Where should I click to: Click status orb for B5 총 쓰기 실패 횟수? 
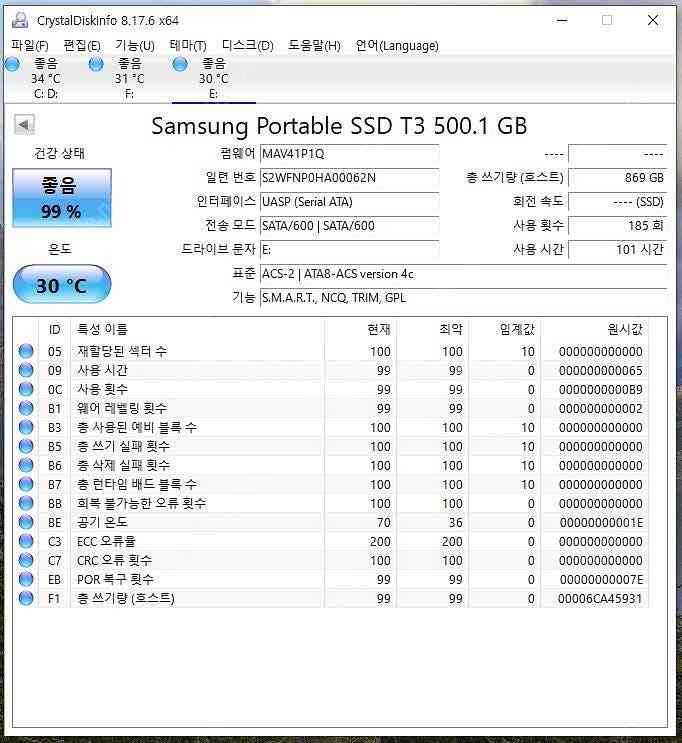tap(26, 446)
